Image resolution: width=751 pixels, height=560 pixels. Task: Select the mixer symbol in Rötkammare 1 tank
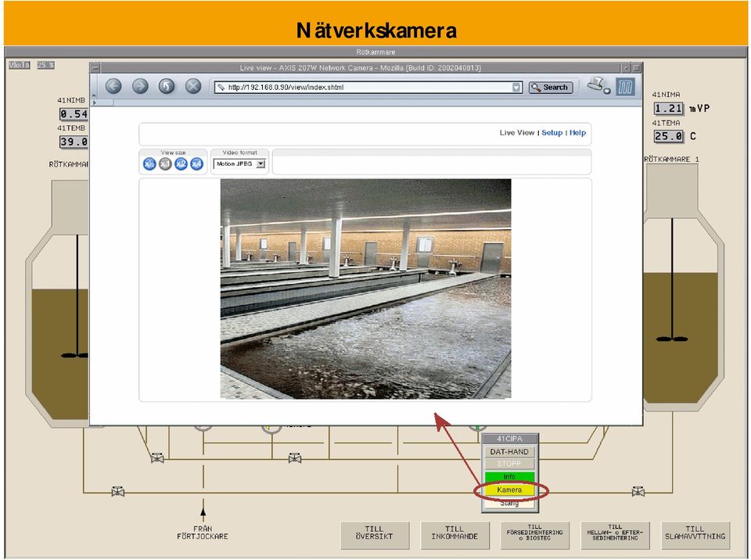coord(672,339)
